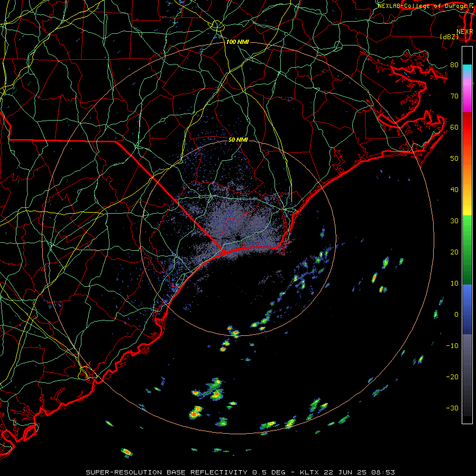Click the 60 value on the dBZ scale

454,127
